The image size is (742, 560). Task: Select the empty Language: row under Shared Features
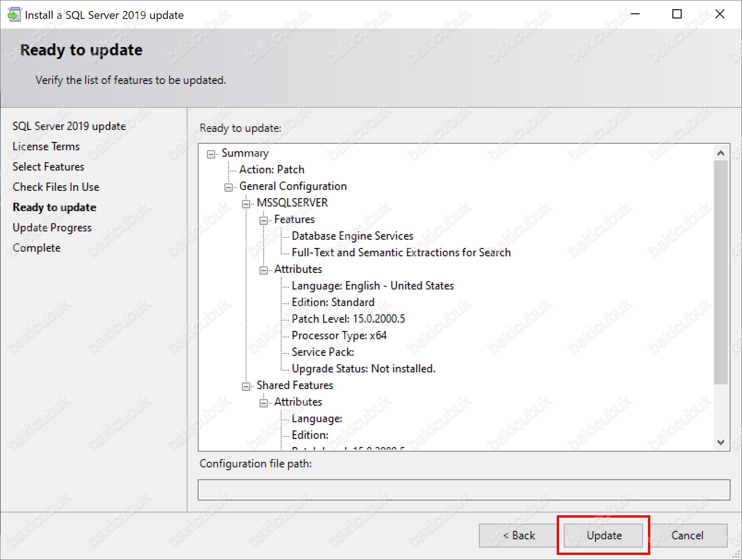pyautogui.click(x=317, y=419)
